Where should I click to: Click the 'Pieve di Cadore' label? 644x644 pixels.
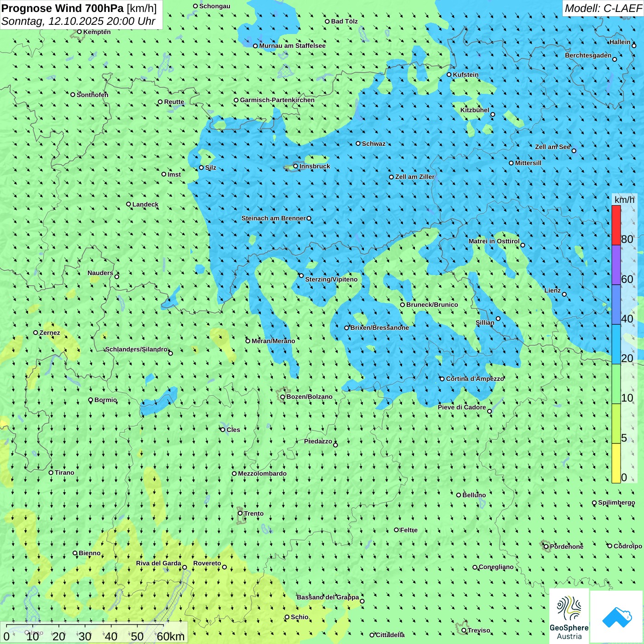click(x=462, y=407)
